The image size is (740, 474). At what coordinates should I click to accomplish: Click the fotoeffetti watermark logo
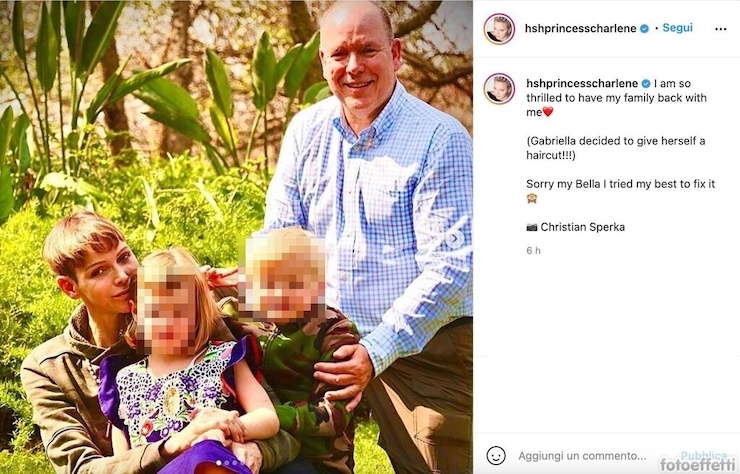(698, 465)
